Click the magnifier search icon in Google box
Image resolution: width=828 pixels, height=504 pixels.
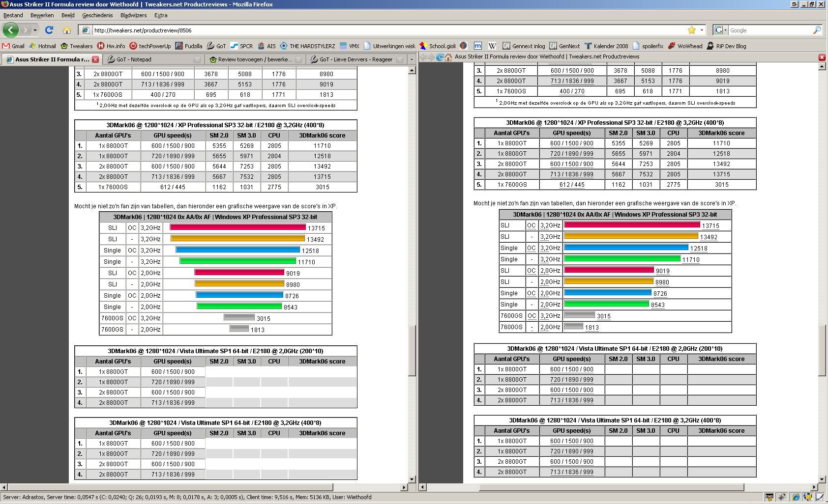pos(817,30)
